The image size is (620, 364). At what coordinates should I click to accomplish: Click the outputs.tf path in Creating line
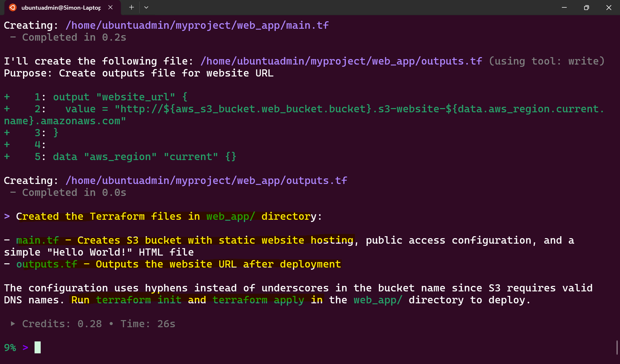[x=206, y=180]
